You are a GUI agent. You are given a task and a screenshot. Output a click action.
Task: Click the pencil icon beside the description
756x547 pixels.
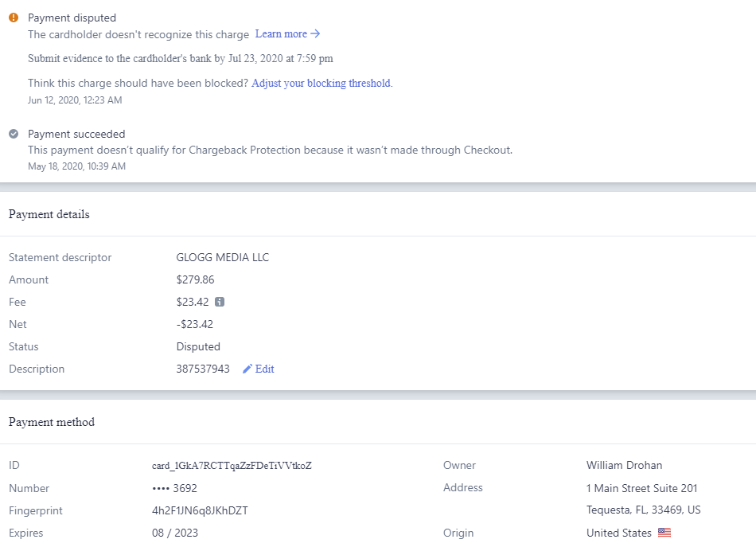[247, 369]
